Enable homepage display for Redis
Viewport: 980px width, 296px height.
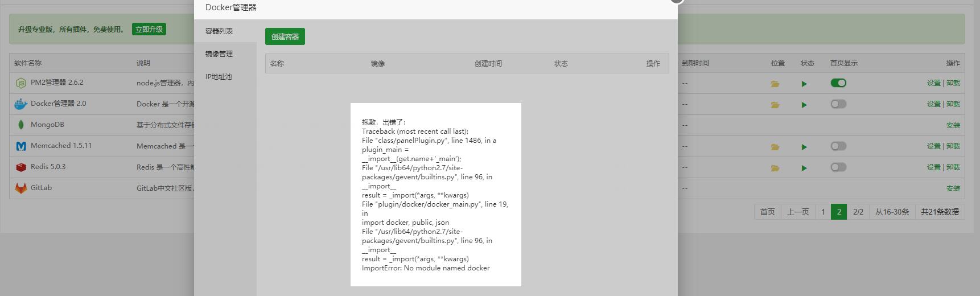838,167
